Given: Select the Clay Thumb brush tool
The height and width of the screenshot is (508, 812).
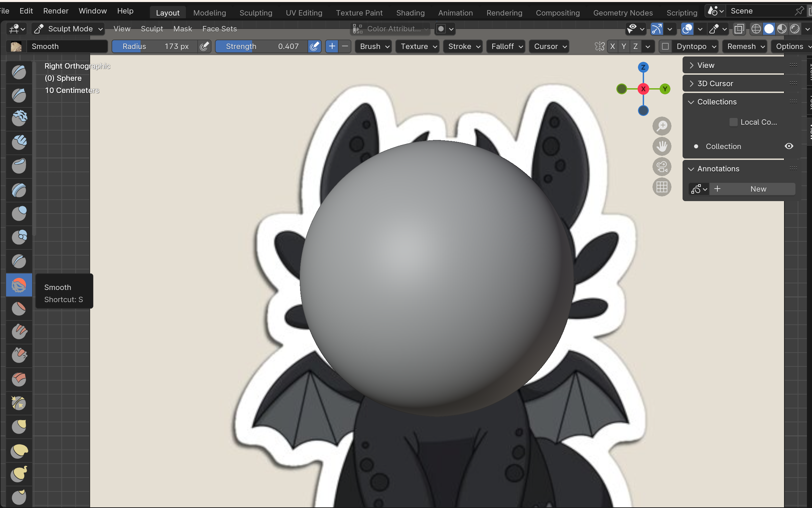Looking at the screenshot, I should [x=19, y=166].
